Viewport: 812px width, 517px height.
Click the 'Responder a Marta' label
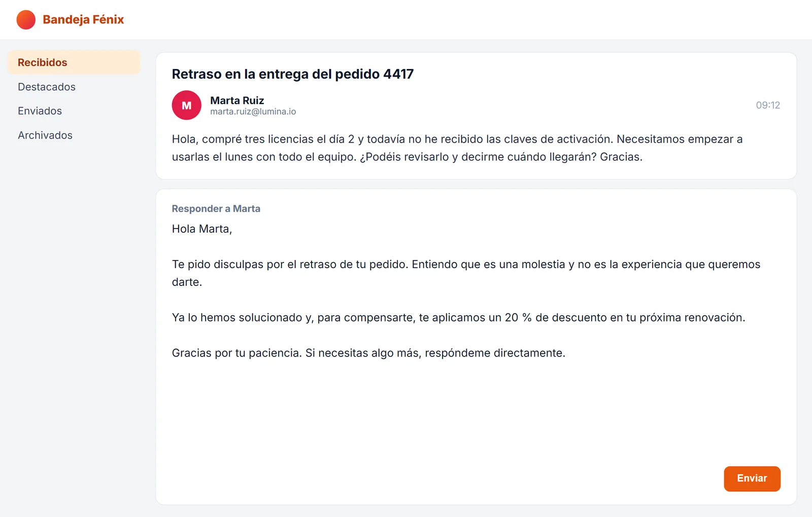click(x=216, y=209)
